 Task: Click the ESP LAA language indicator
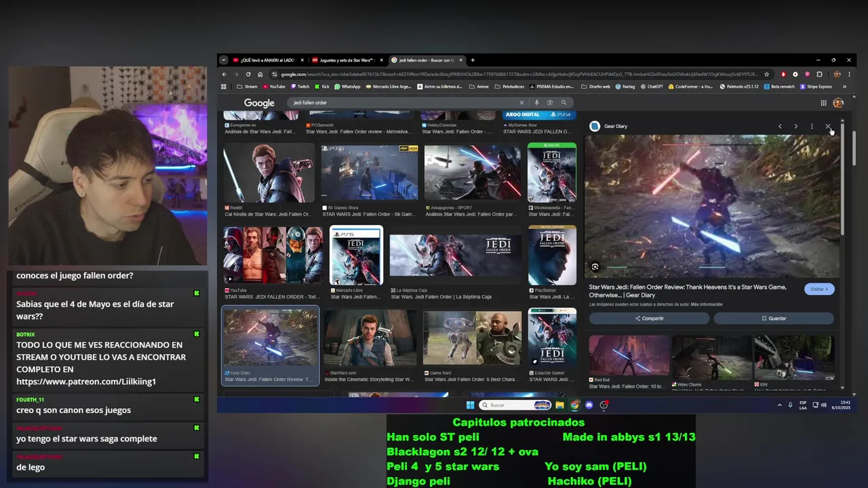coord(803,405)
